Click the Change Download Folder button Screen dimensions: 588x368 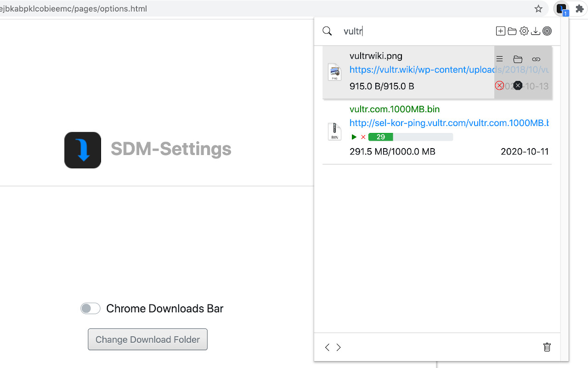click(147, 339)
